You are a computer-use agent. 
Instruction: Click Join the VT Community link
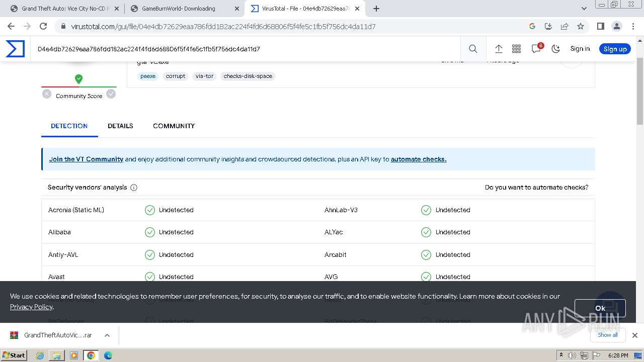pyautogui.click(x=86, y=159)
